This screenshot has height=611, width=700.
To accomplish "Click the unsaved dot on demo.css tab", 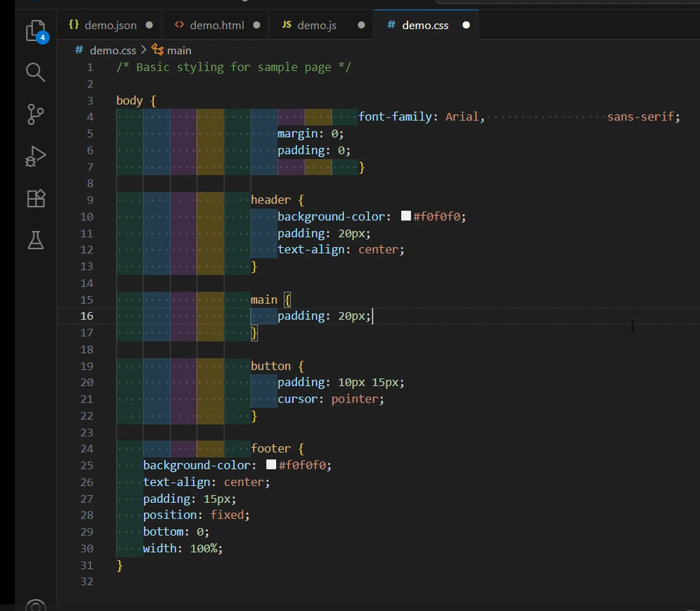I will pyautogui.click(x=466, y=25).
